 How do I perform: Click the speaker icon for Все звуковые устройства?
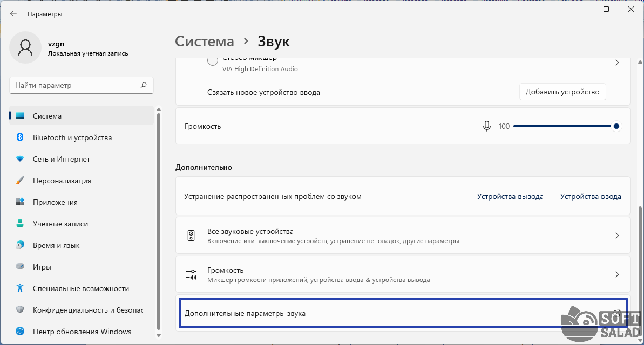point(191,236)
